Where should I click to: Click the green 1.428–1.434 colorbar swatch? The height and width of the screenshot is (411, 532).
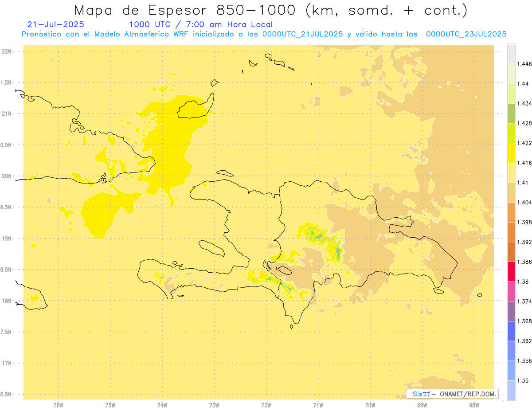511,113
